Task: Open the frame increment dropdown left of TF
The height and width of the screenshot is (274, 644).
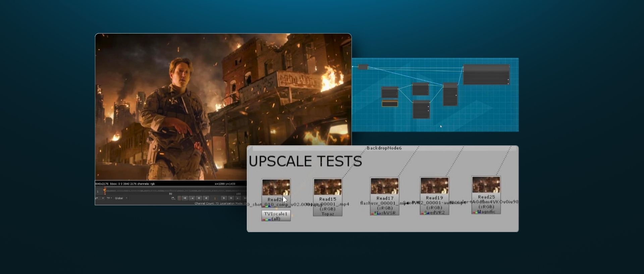Action: click(x=100, y=198)
